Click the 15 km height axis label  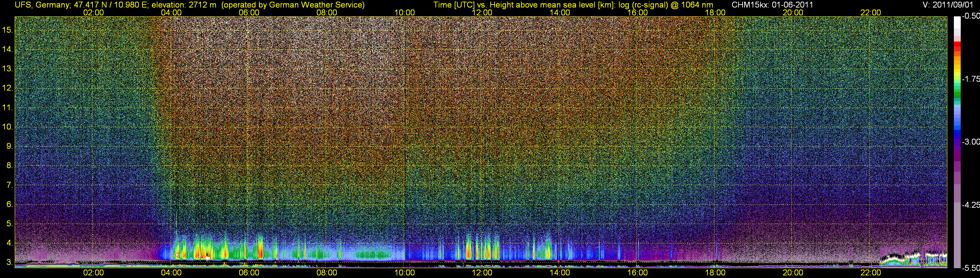coord(8,30)
